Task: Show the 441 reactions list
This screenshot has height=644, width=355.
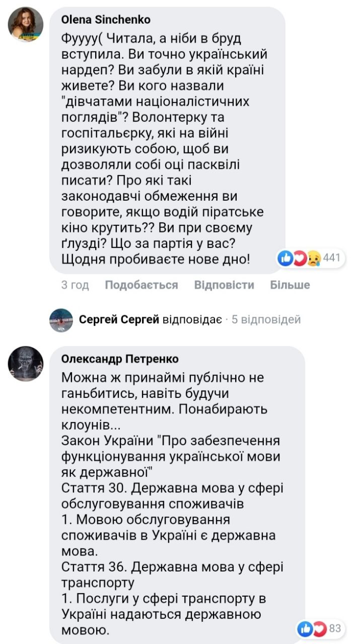Action: (x=332, y=259)
